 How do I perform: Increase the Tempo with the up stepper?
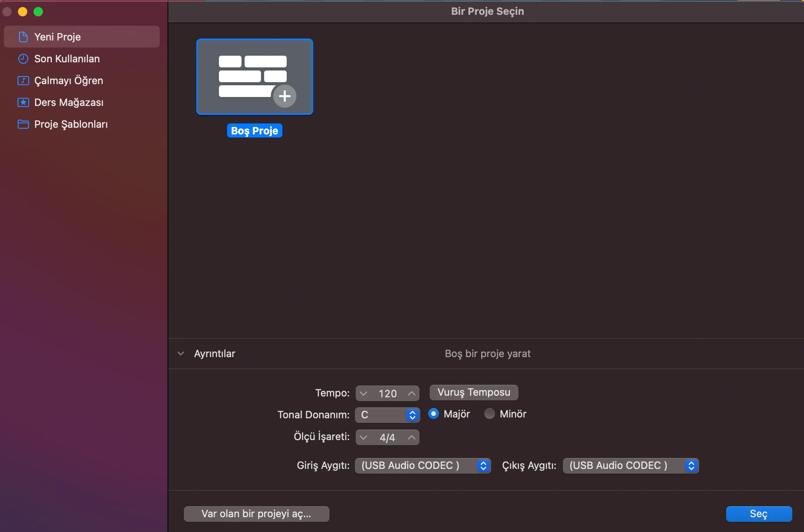[411, 393]
